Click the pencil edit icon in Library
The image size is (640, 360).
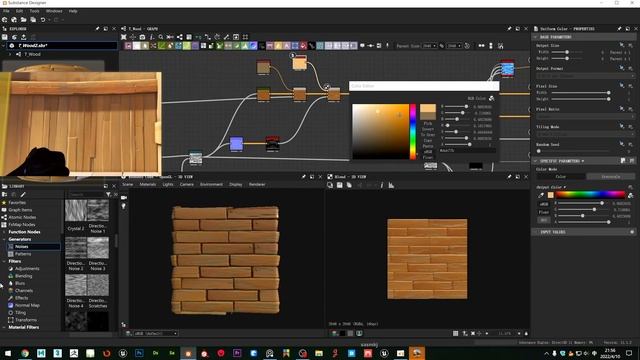[x=23, y=195]
